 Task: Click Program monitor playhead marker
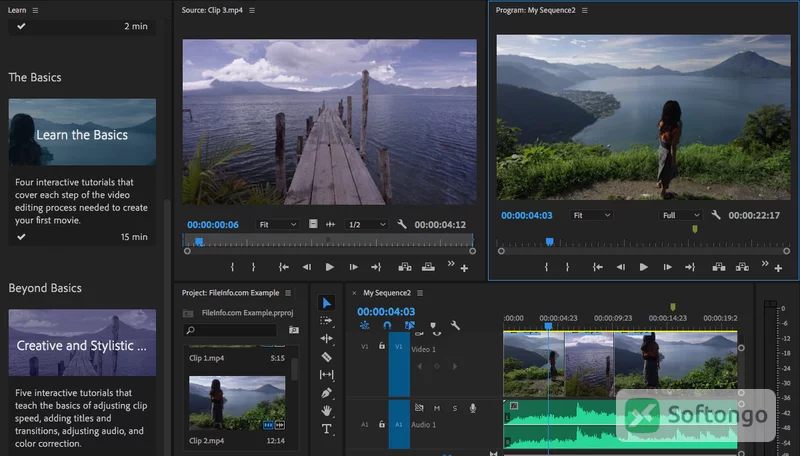pyautogui.click(x=549, y=241)
